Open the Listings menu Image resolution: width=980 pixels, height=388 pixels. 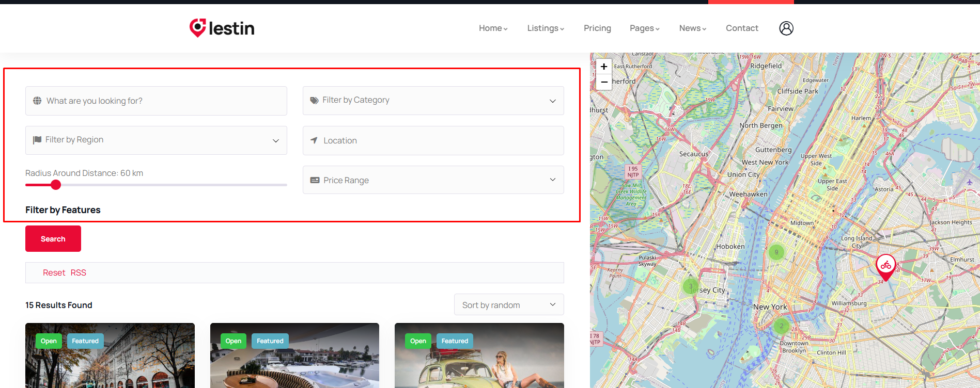coord(546,28)
